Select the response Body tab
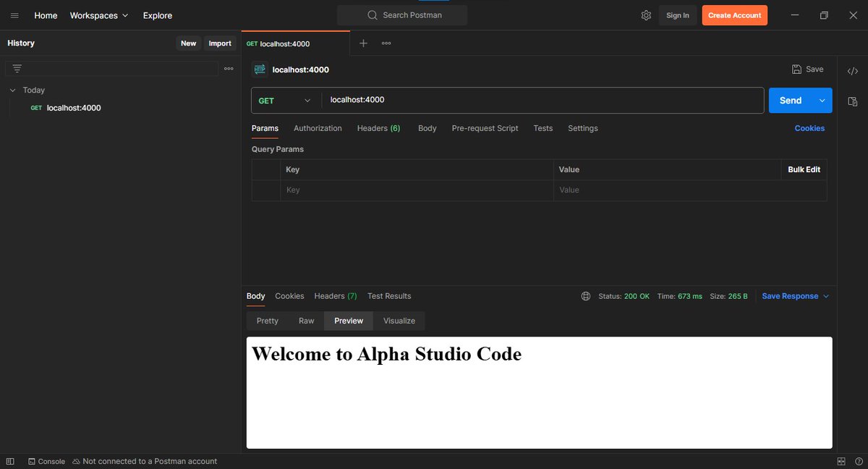The image size is (868, 469). pyautogui.click(x=256, y=296)
